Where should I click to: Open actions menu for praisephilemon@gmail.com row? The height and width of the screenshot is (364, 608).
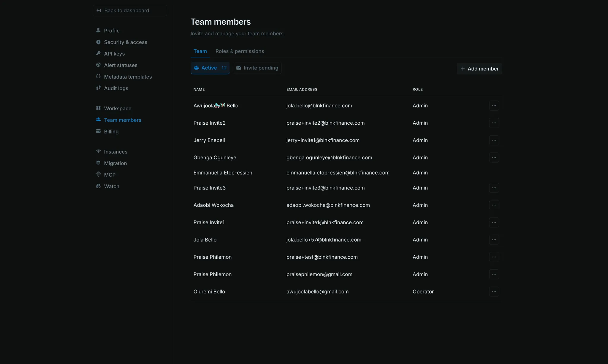point(494,274)
